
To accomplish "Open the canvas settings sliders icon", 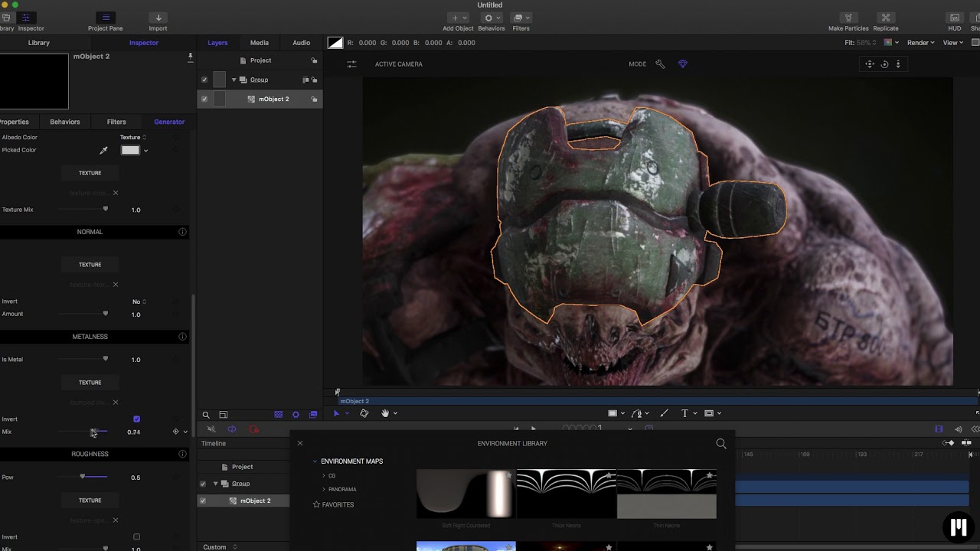I will (x=351, y=64).
